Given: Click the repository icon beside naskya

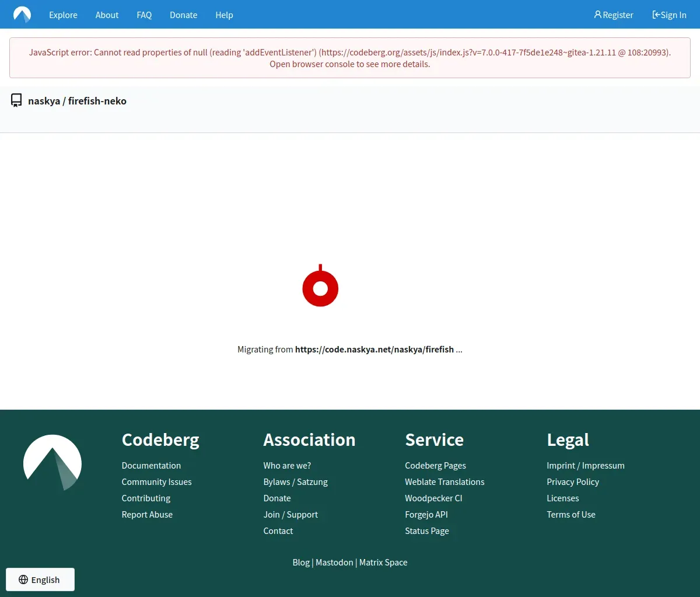Looking at the screenshot, I should coord(16,101).
